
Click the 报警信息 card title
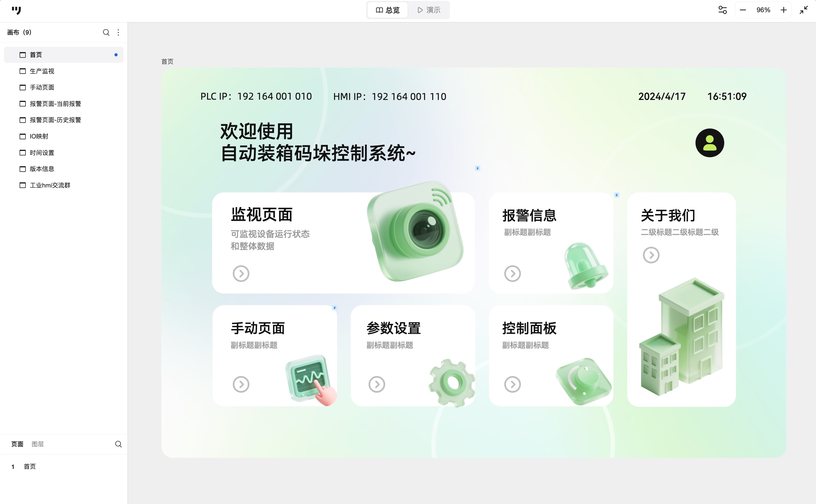[x=529, y=215]
